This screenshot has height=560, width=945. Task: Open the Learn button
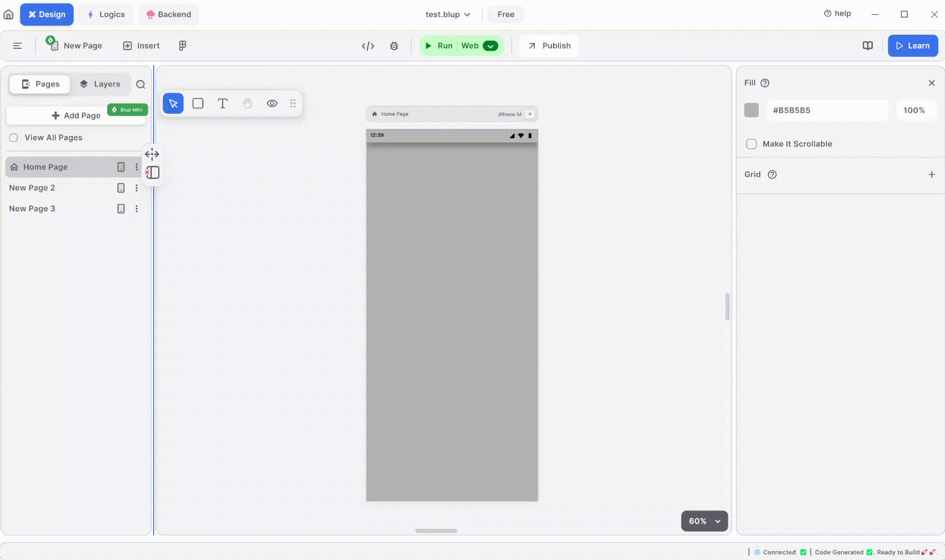click(913, 46)
